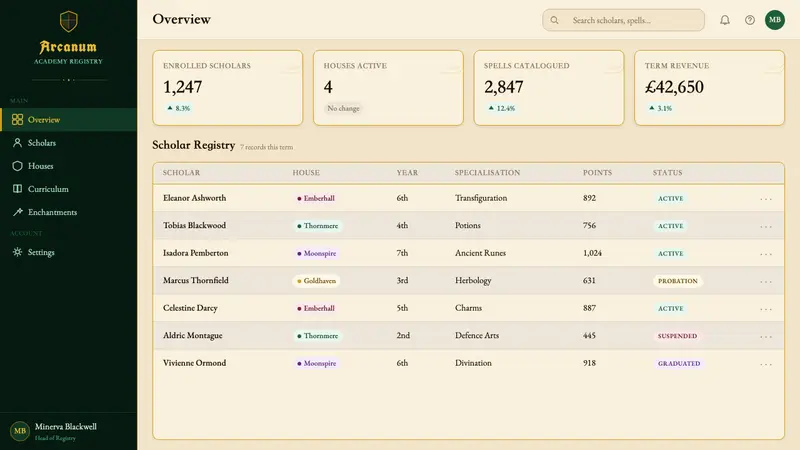Click scholar name Tobias Blackwood

(x=194, y=226)
